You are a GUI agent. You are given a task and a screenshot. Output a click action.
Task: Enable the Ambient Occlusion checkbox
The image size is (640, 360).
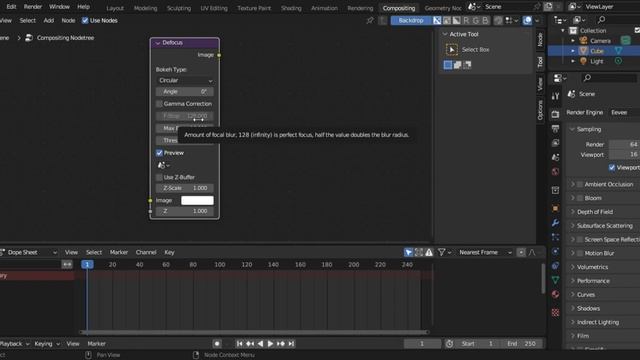coord(580,184)
